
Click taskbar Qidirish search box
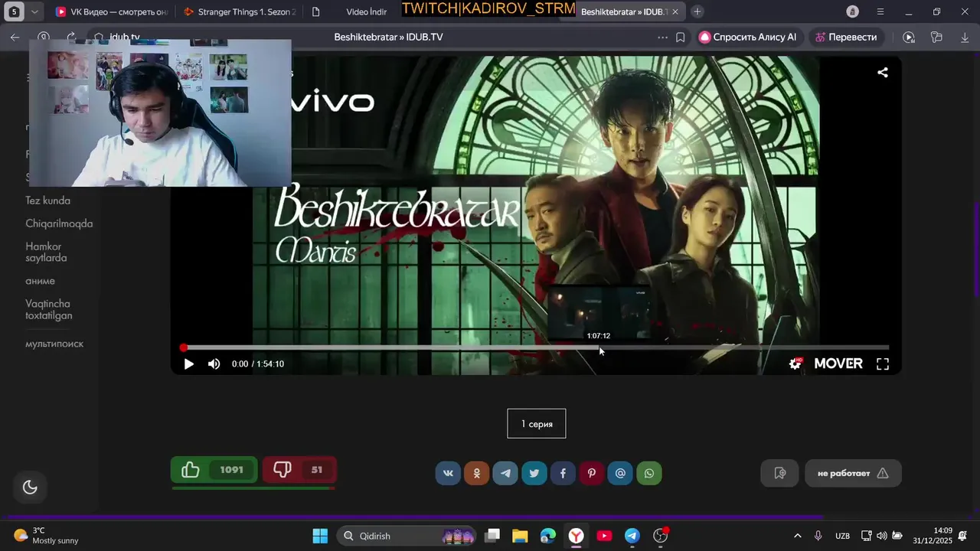pyautogui.click(x=407, y=536)
